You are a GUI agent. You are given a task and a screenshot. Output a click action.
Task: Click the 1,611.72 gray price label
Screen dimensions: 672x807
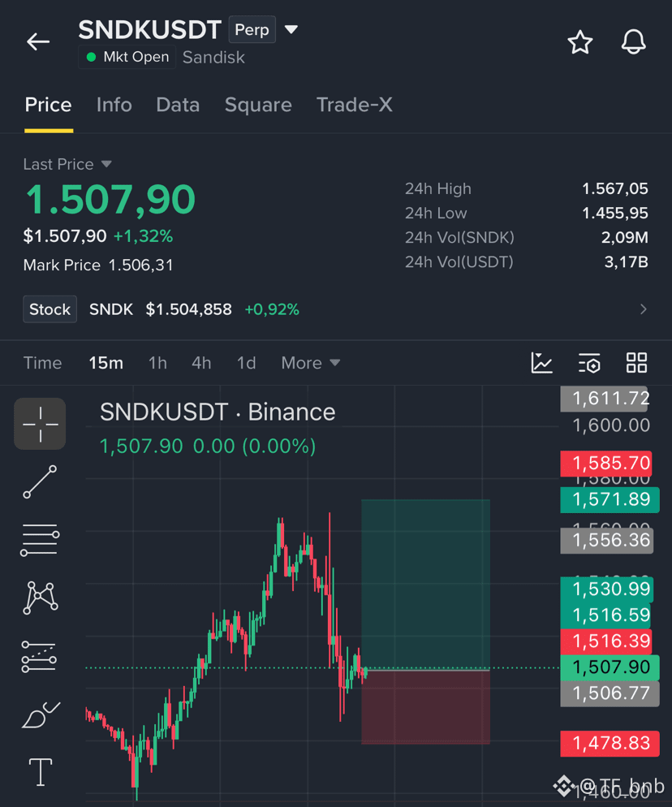[x=605, y=399]
